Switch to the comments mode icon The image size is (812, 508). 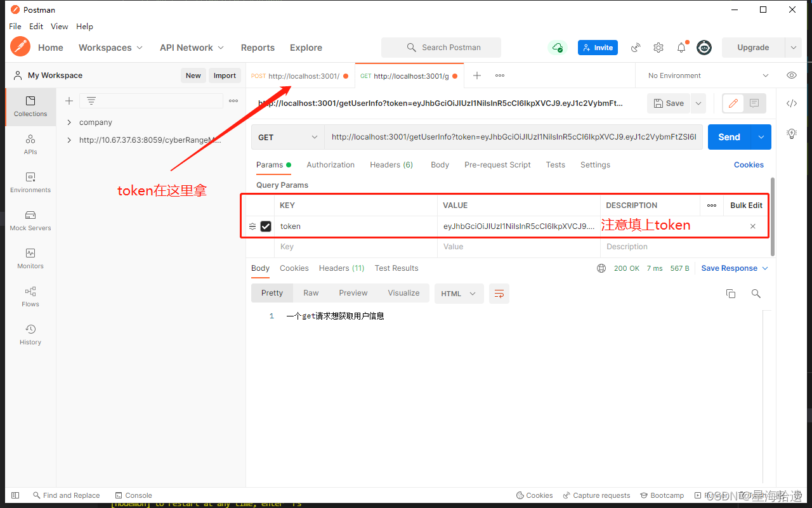(x=754, y=103)
